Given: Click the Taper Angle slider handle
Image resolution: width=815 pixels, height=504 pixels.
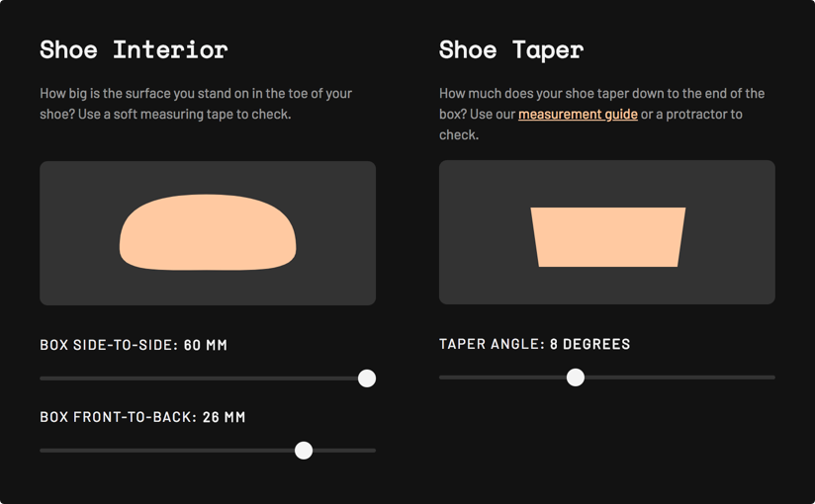Looking at the screenshot, I should tap(576, 378).
